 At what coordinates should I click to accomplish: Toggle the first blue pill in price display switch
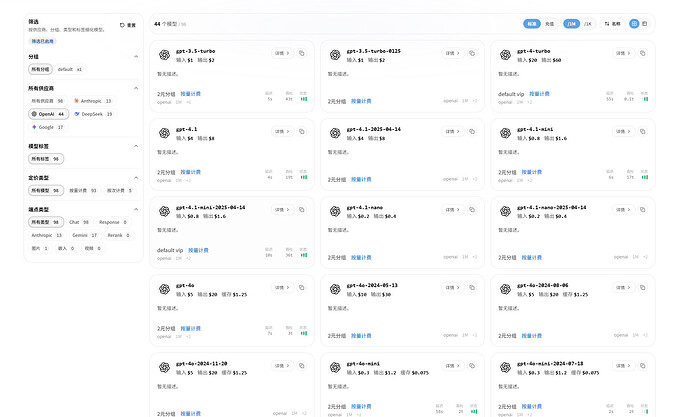coord(532,24)
